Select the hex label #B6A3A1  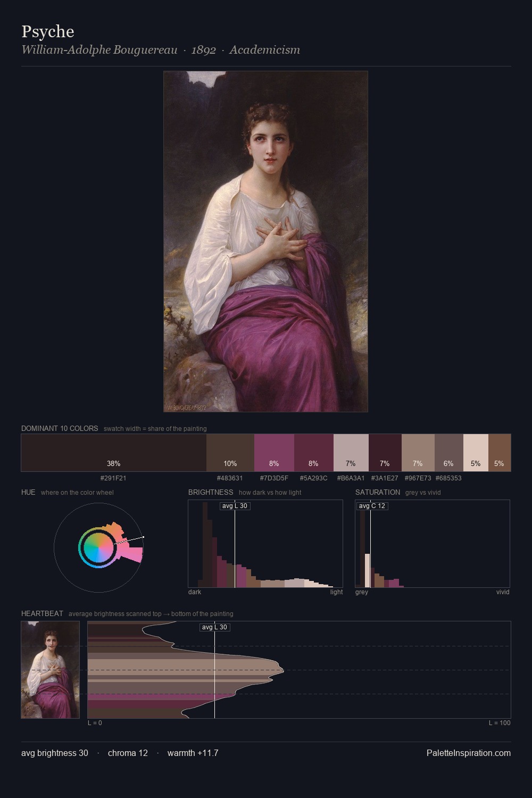[351, 478]
